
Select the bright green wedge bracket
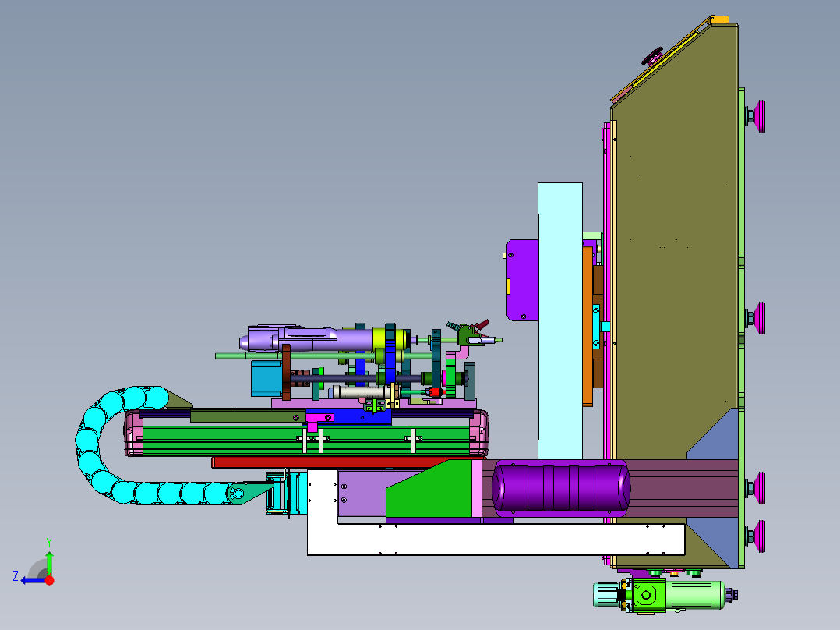point(429,490)
